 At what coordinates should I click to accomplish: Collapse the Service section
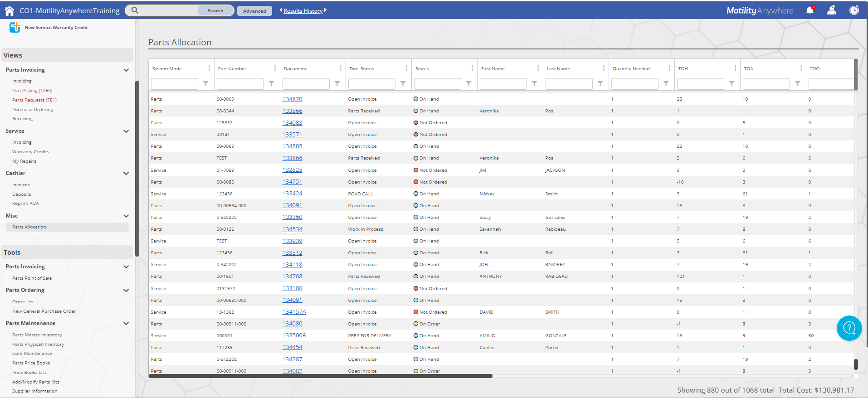coord(126,131)
